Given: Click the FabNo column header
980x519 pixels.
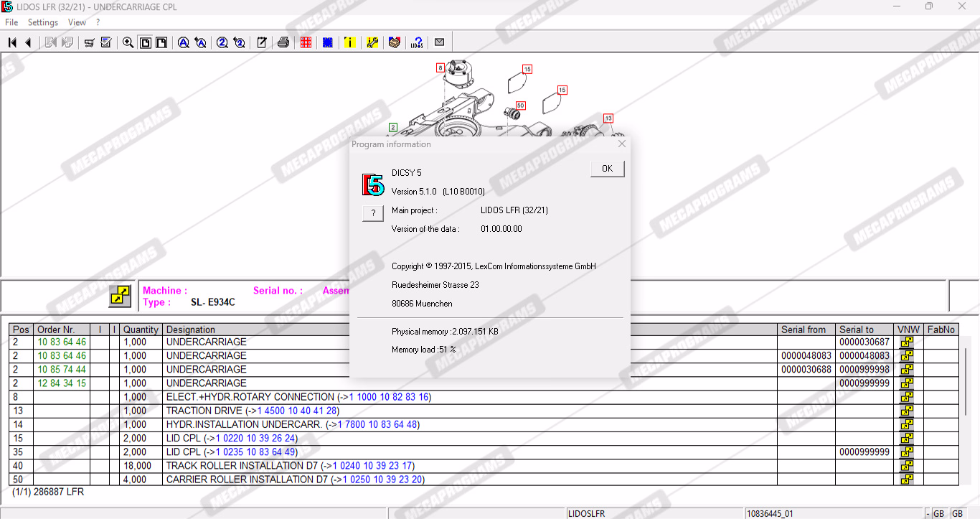Looking at the screenshot, I should click(941, 329).
